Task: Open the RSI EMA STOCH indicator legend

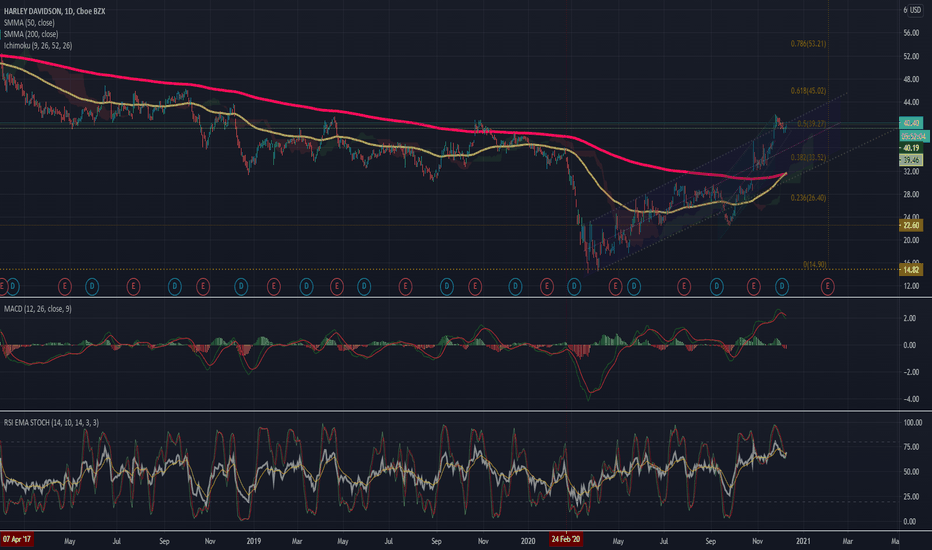Action: [52, 422]
